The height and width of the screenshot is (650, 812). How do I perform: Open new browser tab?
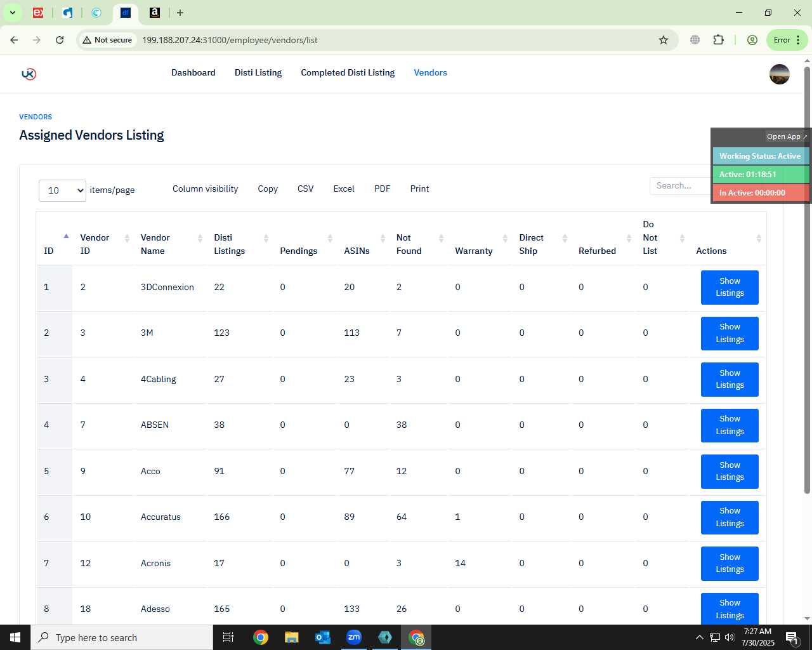[180, 13]
